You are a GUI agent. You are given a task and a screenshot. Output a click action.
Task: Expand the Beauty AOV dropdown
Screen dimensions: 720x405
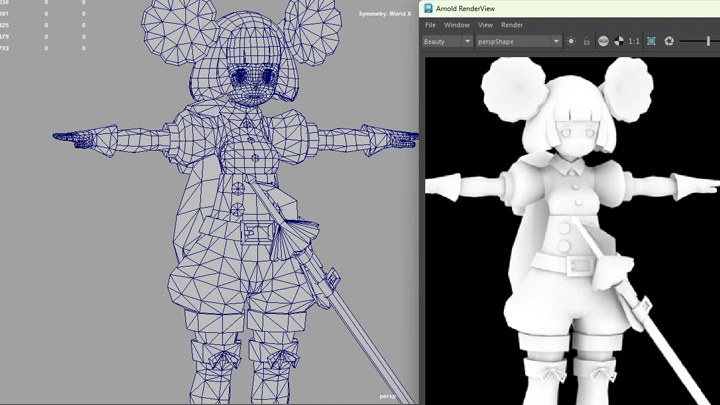click(x=447, y=41)
